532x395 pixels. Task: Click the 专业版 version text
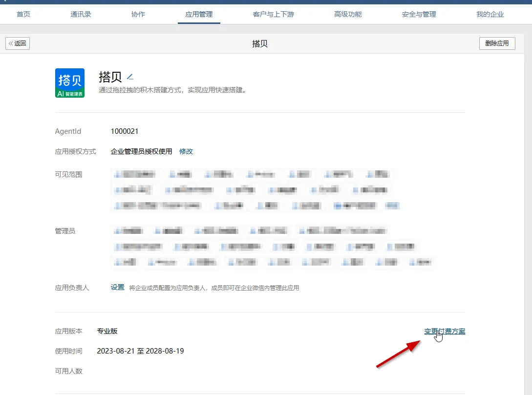pyautogui.click(x=107, y=331)
